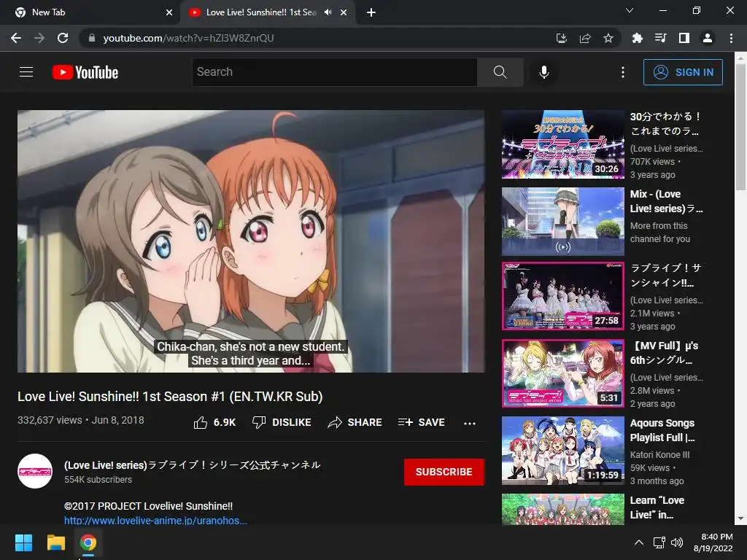Open Chrome three-dot menu
This screenshot has width=747, height=560.
coord(731,38)
